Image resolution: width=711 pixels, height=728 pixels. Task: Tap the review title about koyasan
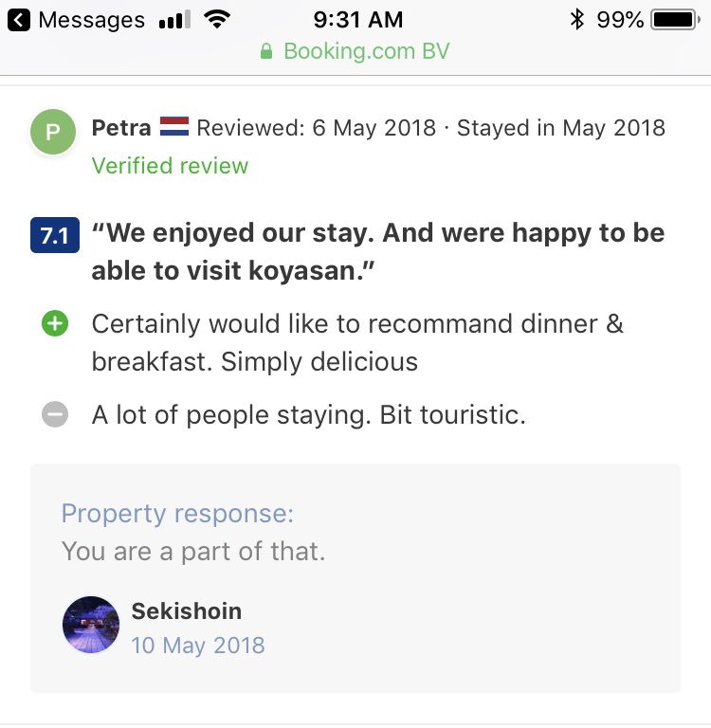point(378,251)
